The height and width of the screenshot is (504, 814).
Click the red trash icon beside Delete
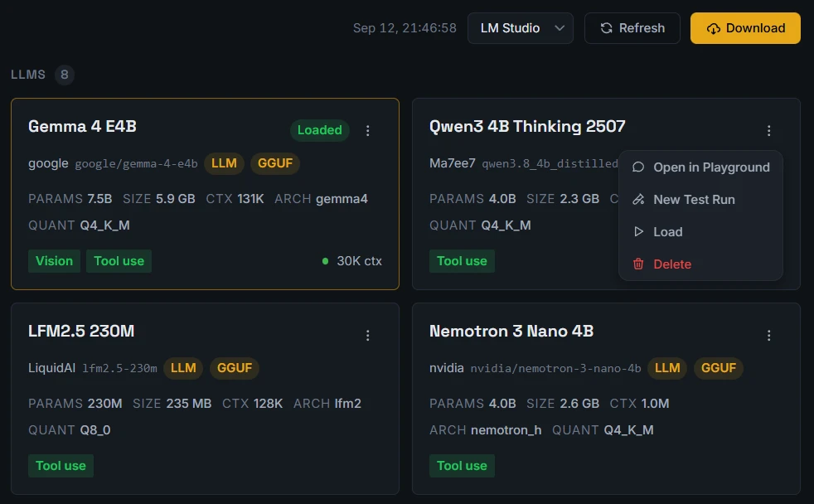tap(638, 264)
